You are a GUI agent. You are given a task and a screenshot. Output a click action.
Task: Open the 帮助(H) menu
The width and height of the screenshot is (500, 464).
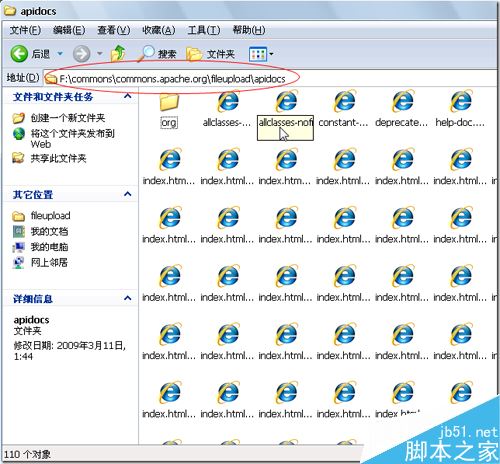click(x=249, y=30)
